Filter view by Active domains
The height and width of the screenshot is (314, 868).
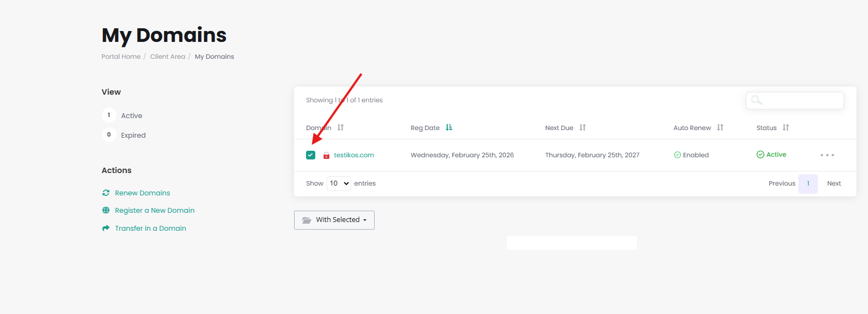click(x=131, y=116)
